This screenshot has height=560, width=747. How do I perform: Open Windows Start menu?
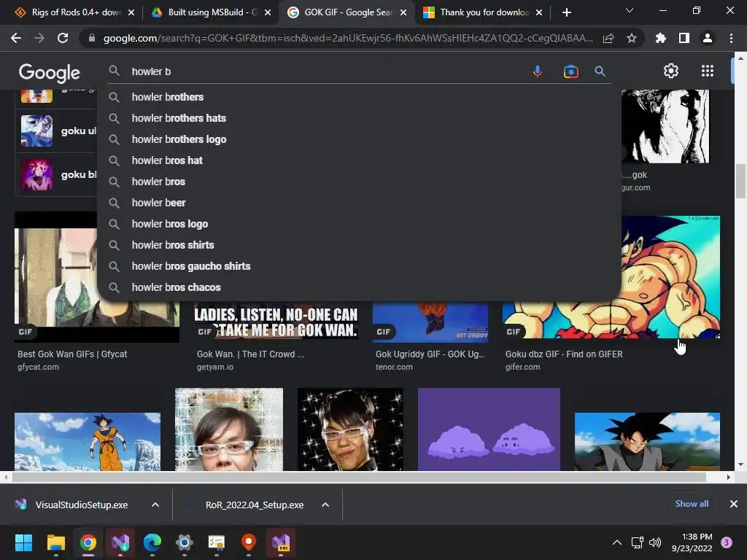pyautogui.click(x=23, y=542)
